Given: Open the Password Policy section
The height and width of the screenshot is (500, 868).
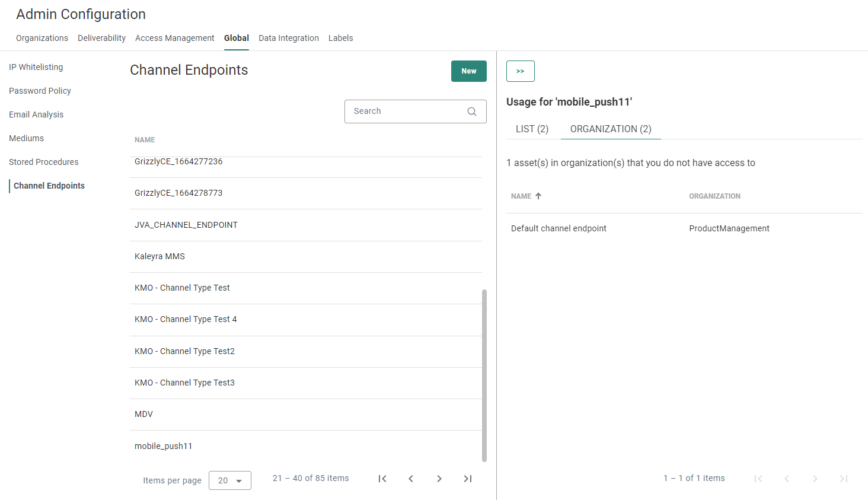Looking at the screenshot, I should 40,91.
